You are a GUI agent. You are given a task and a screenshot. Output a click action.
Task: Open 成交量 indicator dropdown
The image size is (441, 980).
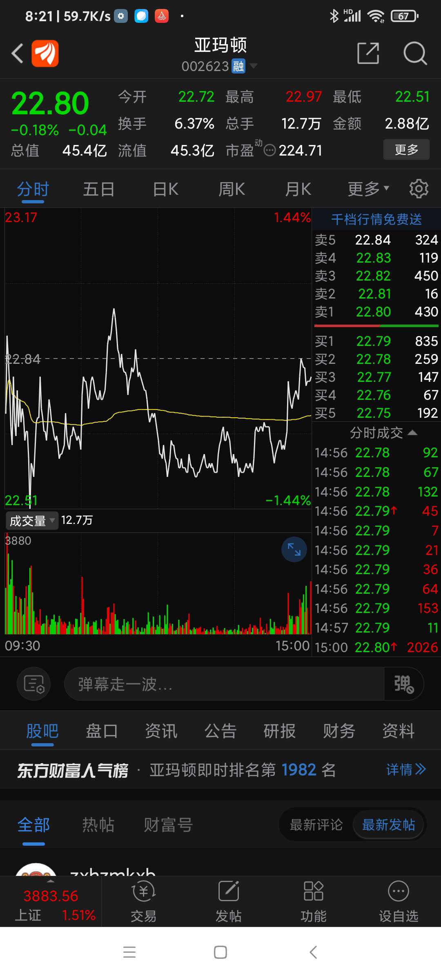point(32,521)
